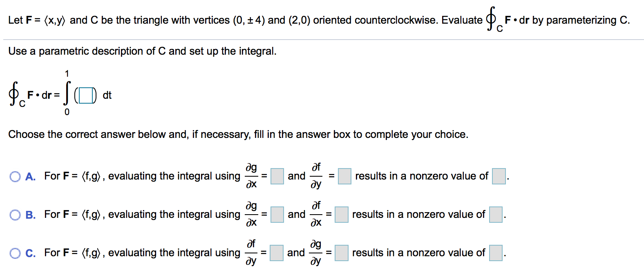Select radio button for choice B
This screenshot has height=275, width=644.
(x=15, y=214)
